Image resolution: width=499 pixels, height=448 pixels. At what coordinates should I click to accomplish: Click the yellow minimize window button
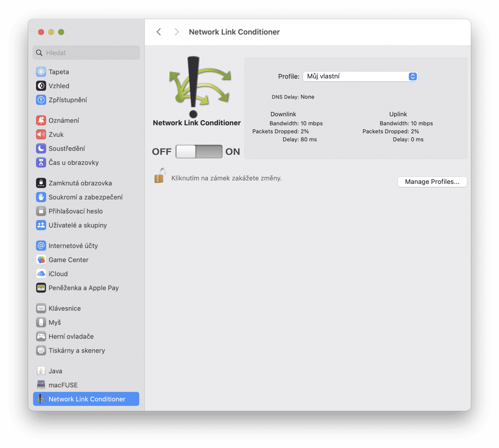pyautogui.click(x=51, y=32)
